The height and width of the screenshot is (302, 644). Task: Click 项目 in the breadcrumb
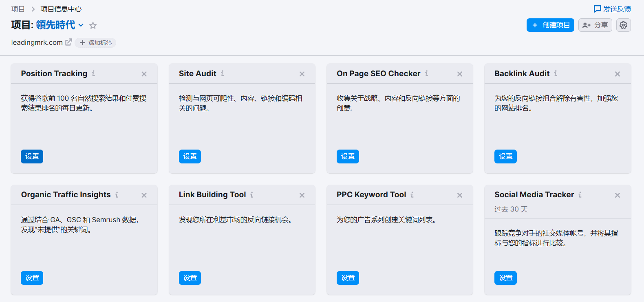(x=18, y=9)
